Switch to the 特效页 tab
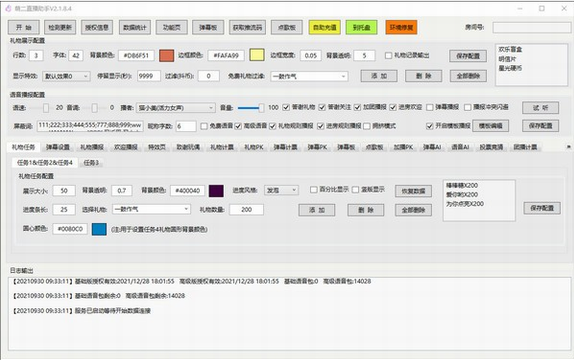574x360 pixels. [x=157, y=147]
